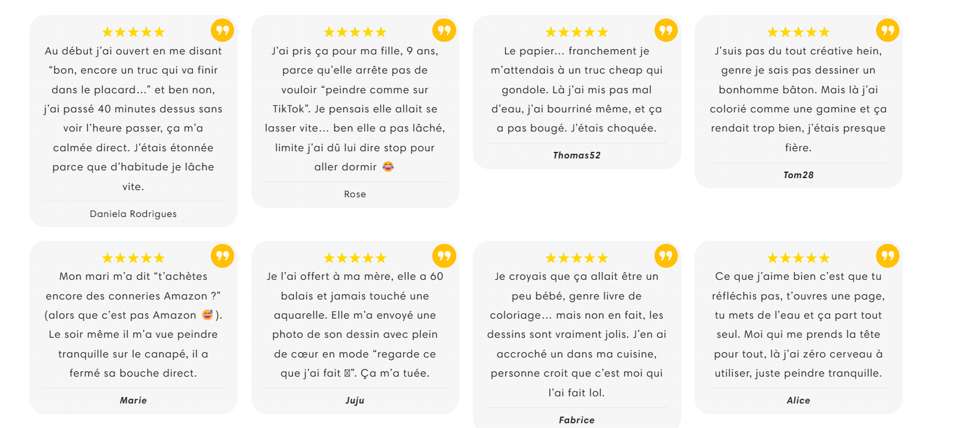980x428 pixels.
Task: Click quote icon on Rose's review
Action: click(x=444, y=30)
